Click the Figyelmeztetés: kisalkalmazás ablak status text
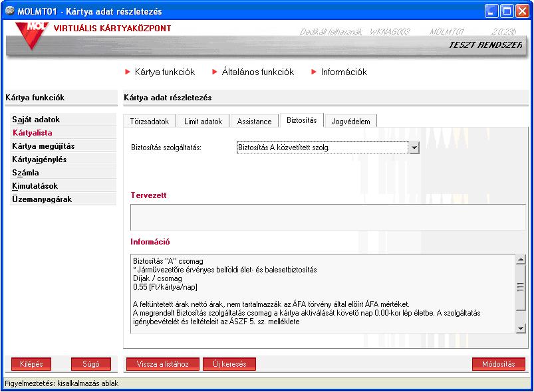This screenshot has height=392, width=534. pyautogui.click(x=62, y=383)
